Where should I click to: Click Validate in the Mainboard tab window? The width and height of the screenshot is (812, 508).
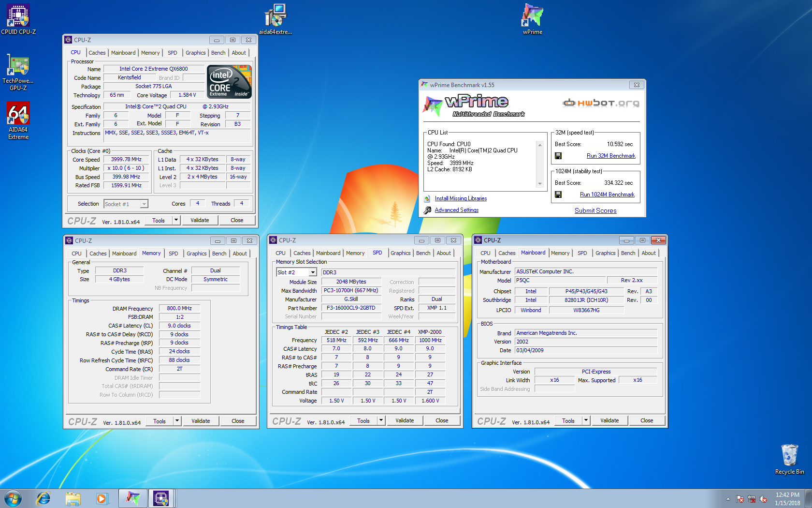point(609,420)
